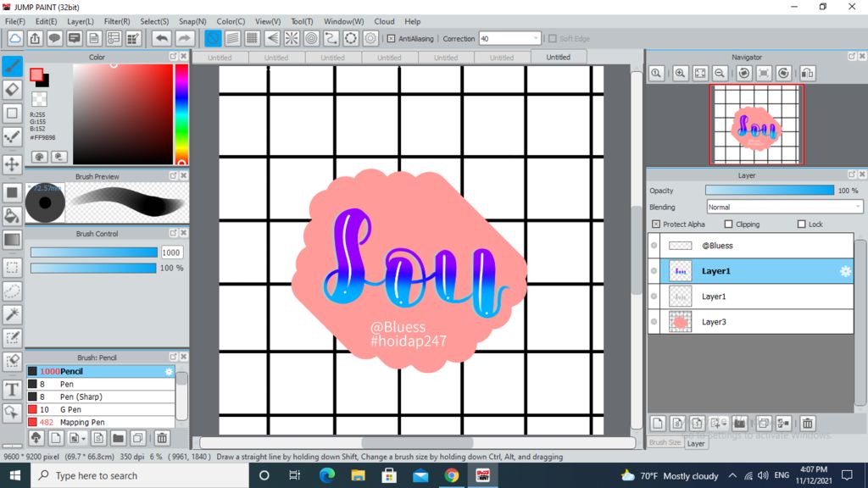868x488 pixels.
Task: Click the Redo arrow in the toolbar
Action: 184,38
